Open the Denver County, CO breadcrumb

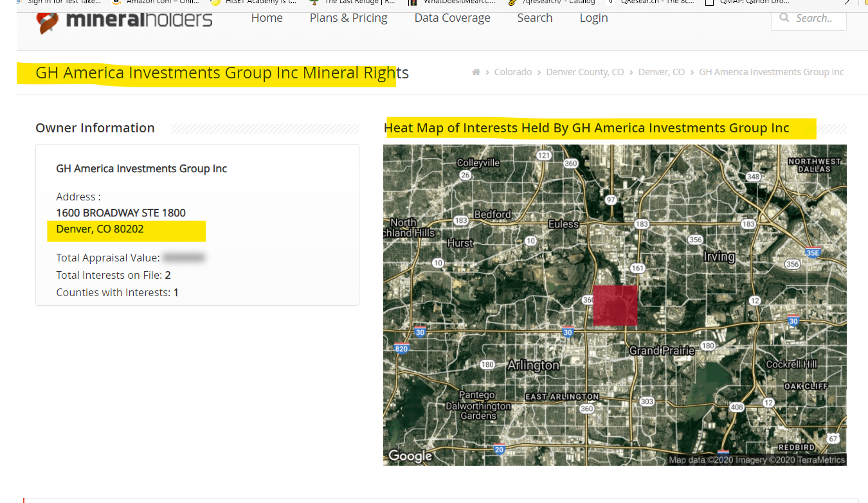coord(585,72)
